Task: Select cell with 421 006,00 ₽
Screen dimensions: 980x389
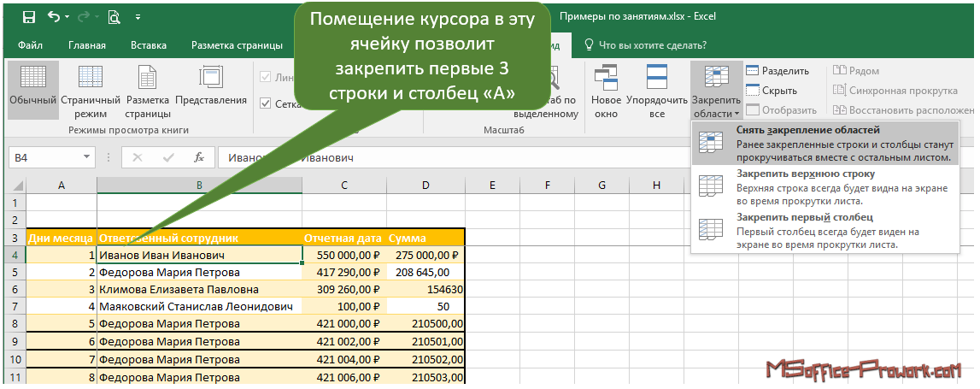Action: pyautogui.click(x=343, y=377)
